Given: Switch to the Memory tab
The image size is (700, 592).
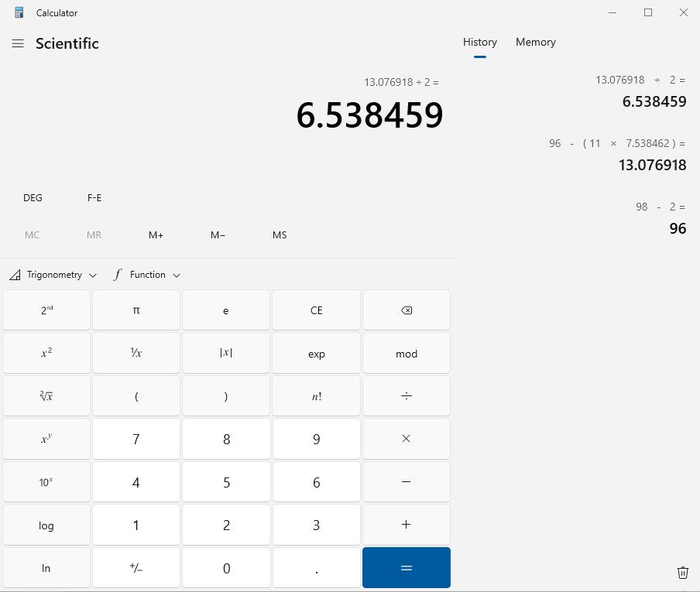Looking at the screenshot, I should coord(536,42).
